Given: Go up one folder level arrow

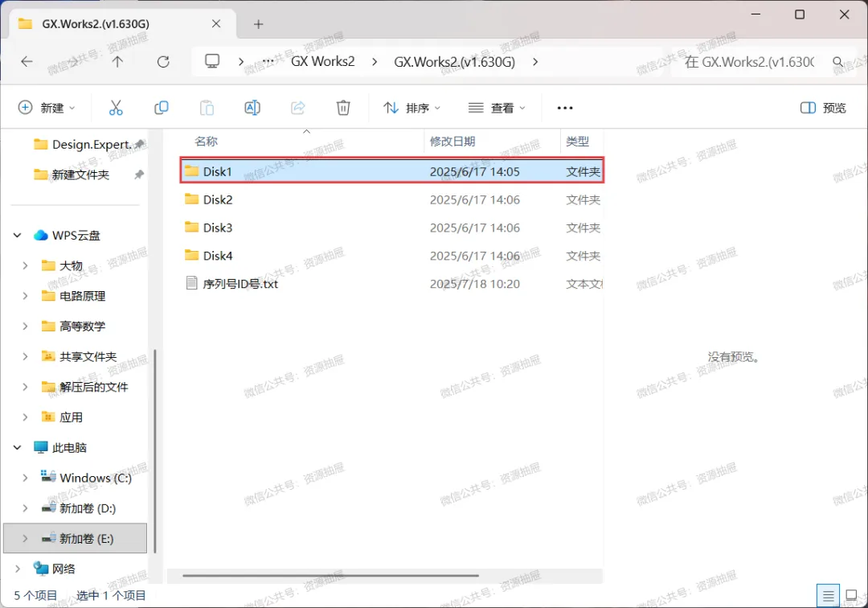Looking at the screenshot, I should [x=117, y=61].
